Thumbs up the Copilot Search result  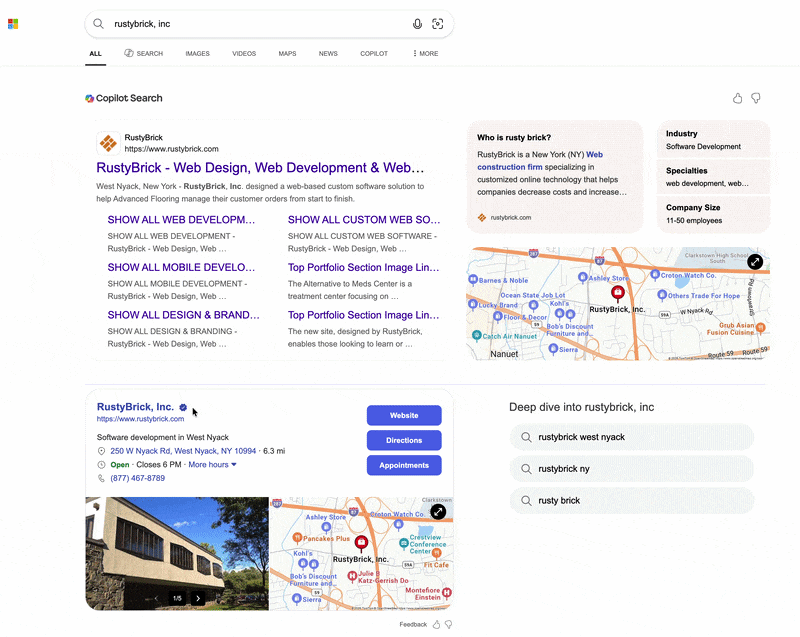coord(738,98)
